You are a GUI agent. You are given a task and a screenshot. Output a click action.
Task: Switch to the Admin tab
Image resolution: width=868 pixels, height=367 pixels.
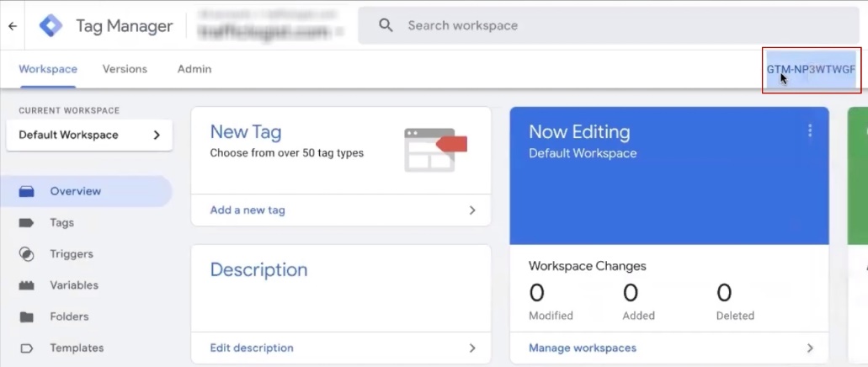pyautogui.click(x=194, y=69)
